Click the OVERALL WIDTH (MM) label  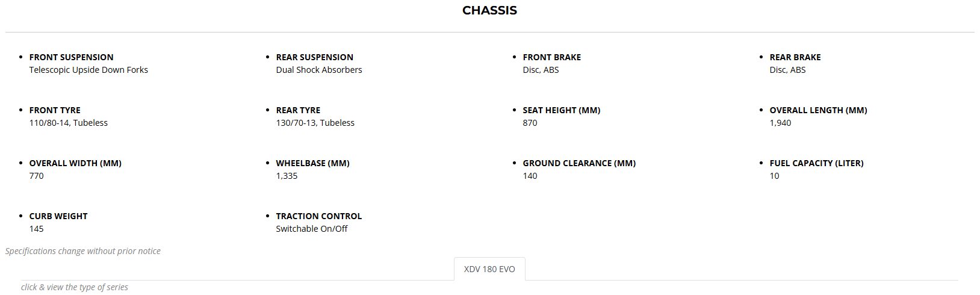pos(75,163)
